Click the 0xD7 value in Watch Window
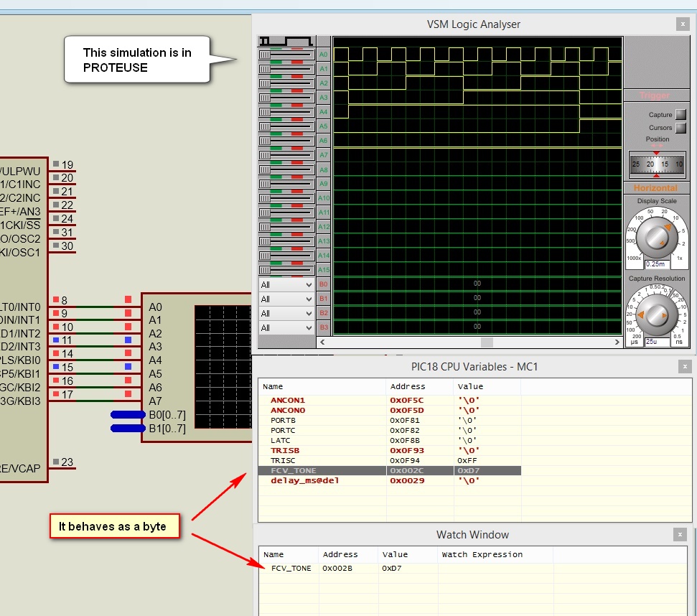Image resolution: width=697 pixels, height=616 pixels. (392, 569)
